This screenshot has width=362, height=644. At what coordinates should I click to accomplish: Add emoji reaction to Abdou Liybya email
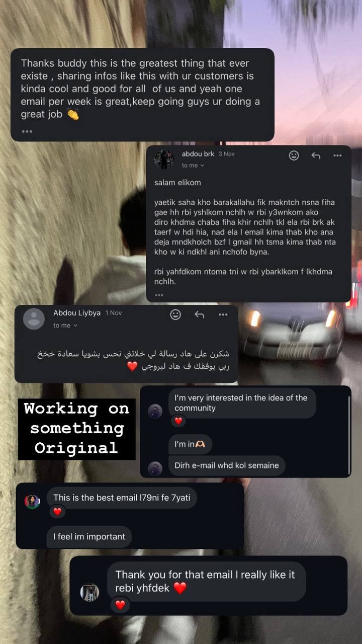(175, 314)
